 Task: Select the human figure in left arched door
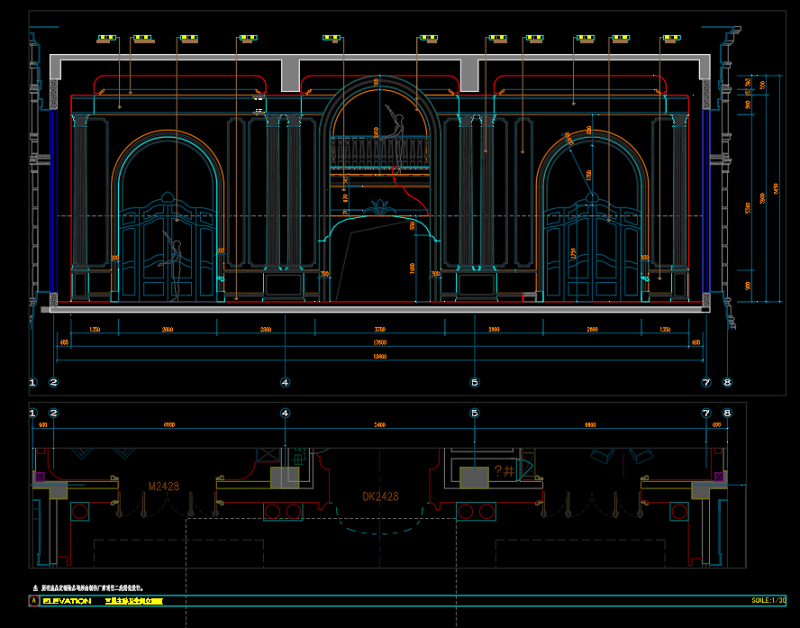174,268
